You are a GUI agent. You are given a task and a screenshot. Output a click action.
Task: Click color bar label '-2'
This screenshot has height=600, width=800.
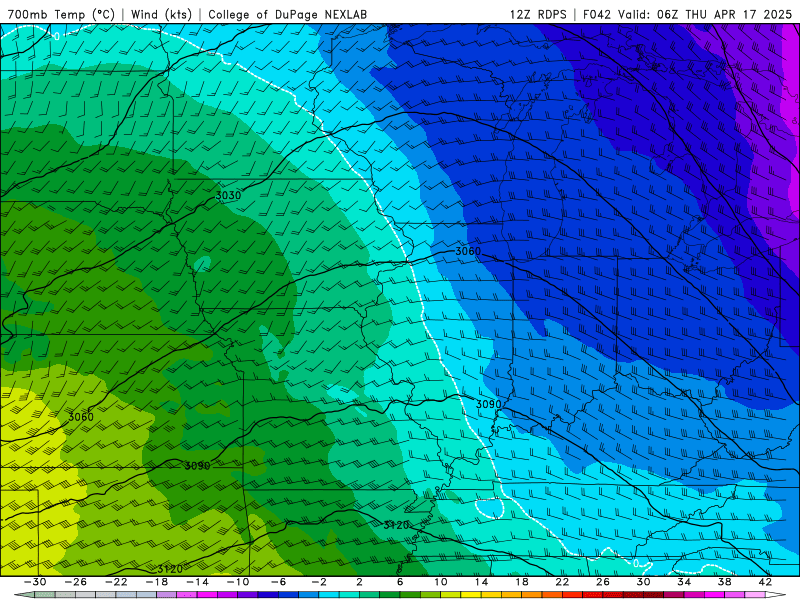(x=319, y=582)
